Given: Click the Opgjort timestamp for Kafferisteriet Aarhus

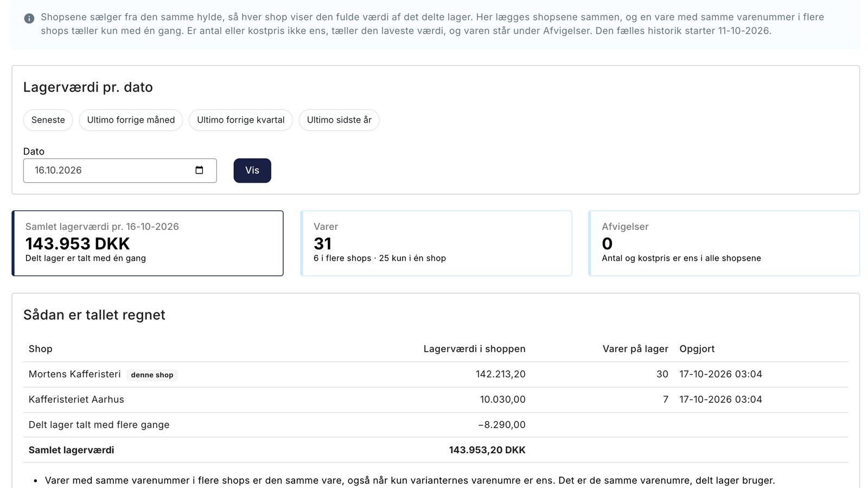Looking at the screenshot, I should (721, 400).
